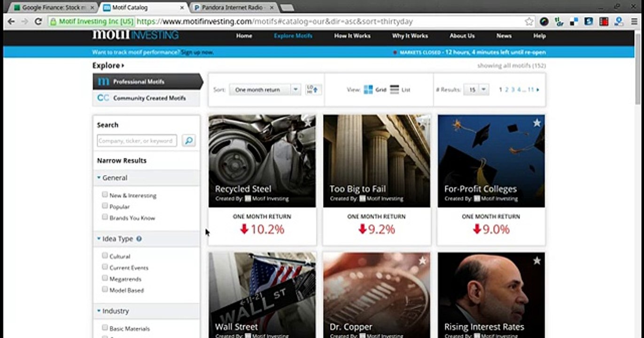
Task: Open the News nav item
Action: click(x=504, y=36)
